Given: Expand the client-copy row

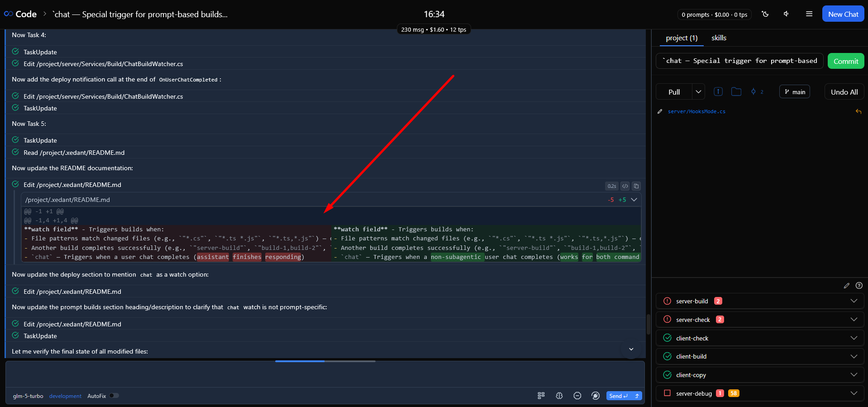Looking at the screenshot, I should pyautogui.click(x=854, y=375).
